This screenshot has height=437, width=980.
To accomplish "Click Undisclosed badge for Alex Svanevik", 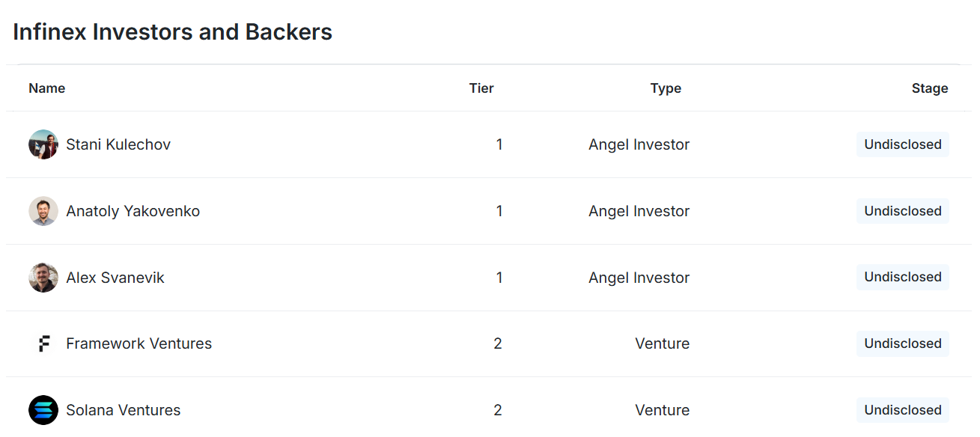I will (x=903, y=277).
